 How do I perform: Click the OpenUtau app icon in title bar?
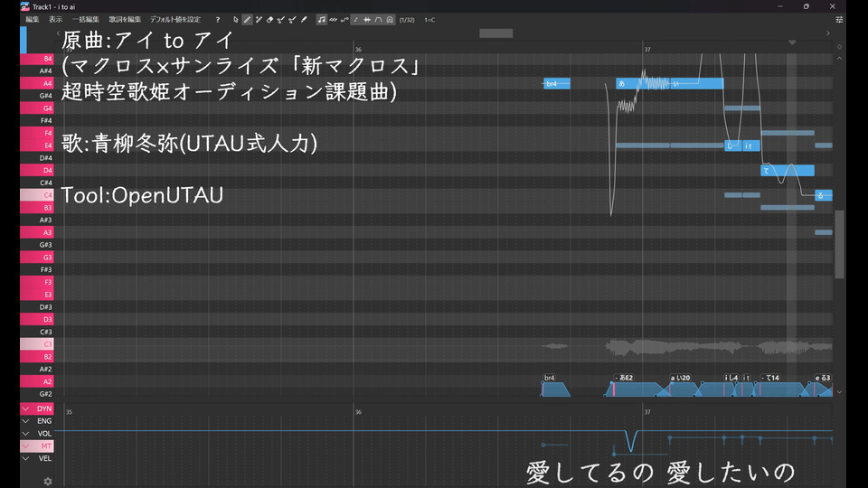(x=25, y=6)
